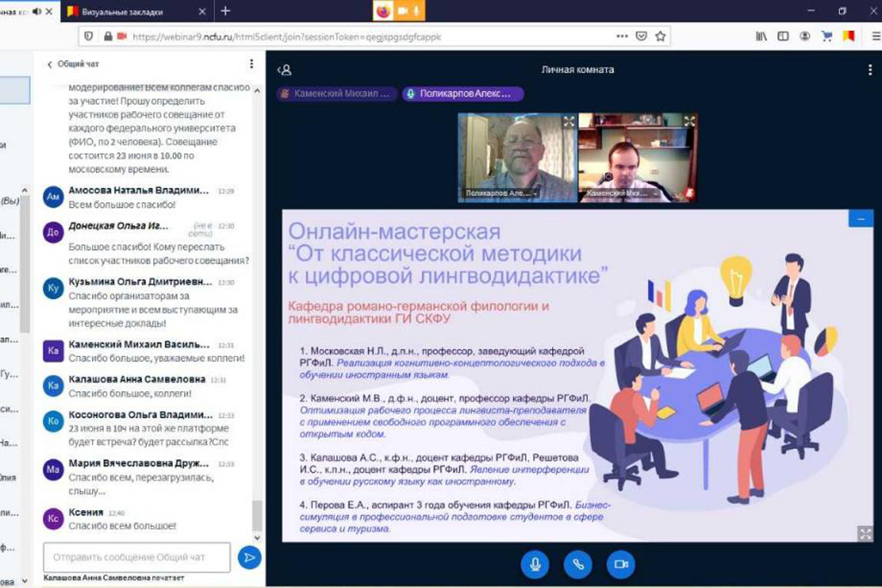This screenshot has height=588, width=882.
Task: Click Мария Вячеславовна 'Ма' avatar
Action: [x=53, y=470]
